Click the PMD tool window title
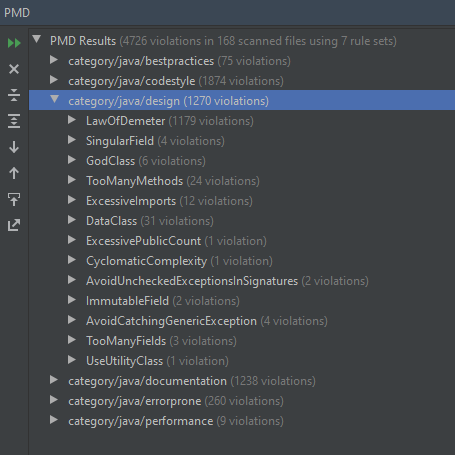This screenshot has height=455, width=455. (17, 13)
